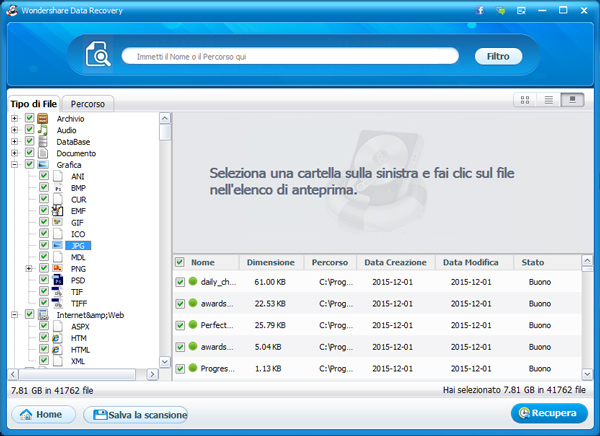Image resolution: width=600 pixels, height=436 pixels.
Task: Switch to the Percorso tab
Action: click(x=88, y=104)
